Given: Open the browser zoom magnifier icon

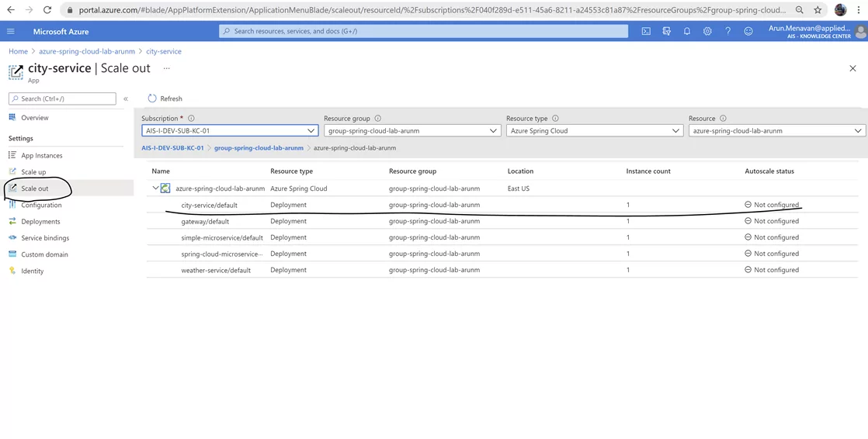Looking at the screenshot, I should click(800, 10).
